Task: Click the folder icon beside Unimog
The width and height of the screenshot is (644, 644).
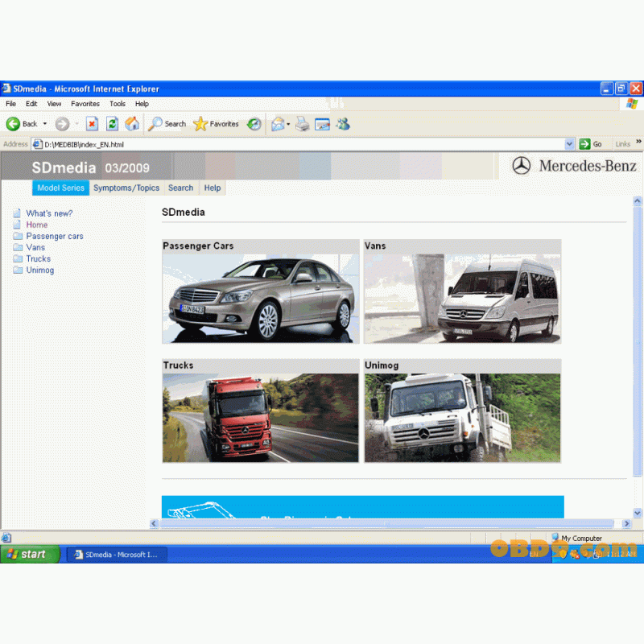Action: pos(18,270)
